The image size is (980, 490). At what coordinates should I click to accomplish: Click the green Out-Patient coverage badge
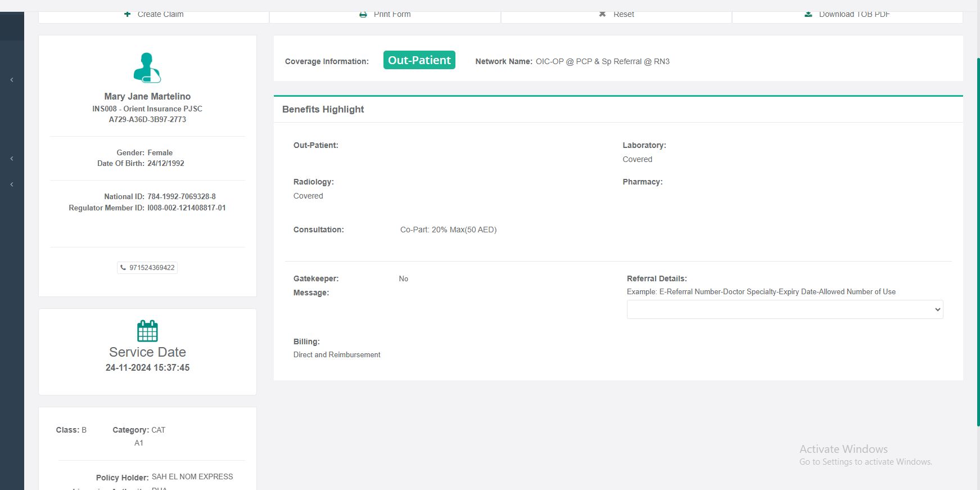point(419,60)
